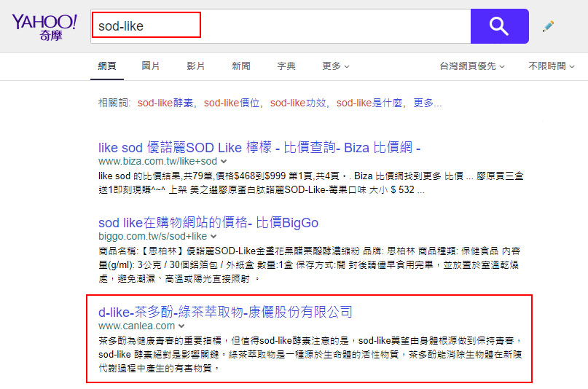The width and height of the screenshot is (588, 389).
Task: Open the 不限時間 time filter dropdown
Action: [x=552, y=66]
